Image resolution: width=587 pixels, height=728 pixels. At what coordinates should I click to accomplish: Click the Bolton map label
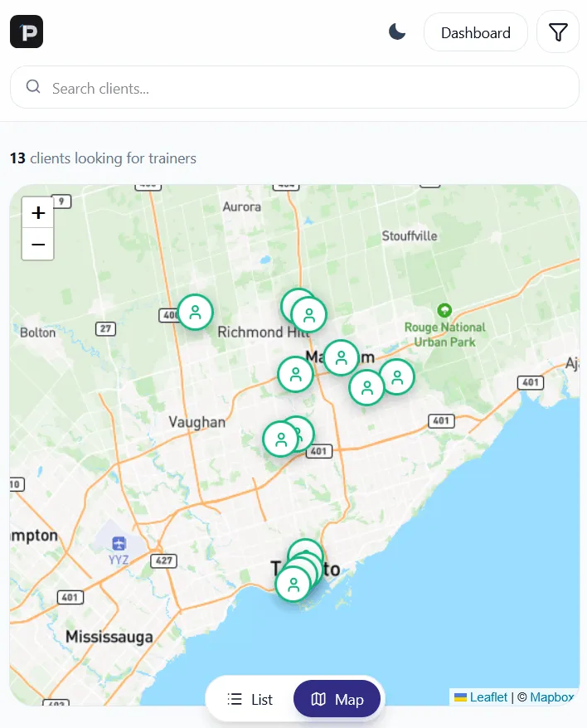pyautogui.click(x=37, y=332)
